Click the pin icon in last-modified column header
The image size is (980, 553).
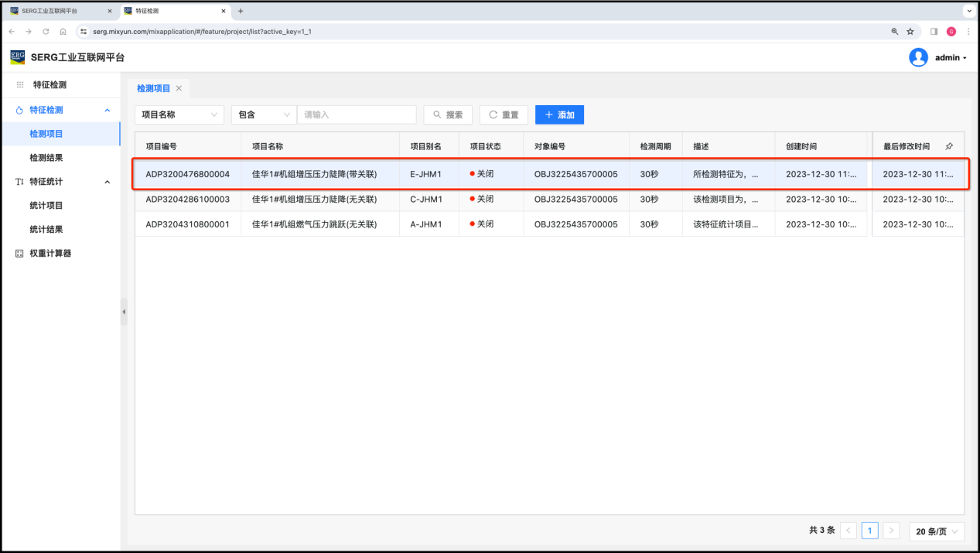coord(949,146)
